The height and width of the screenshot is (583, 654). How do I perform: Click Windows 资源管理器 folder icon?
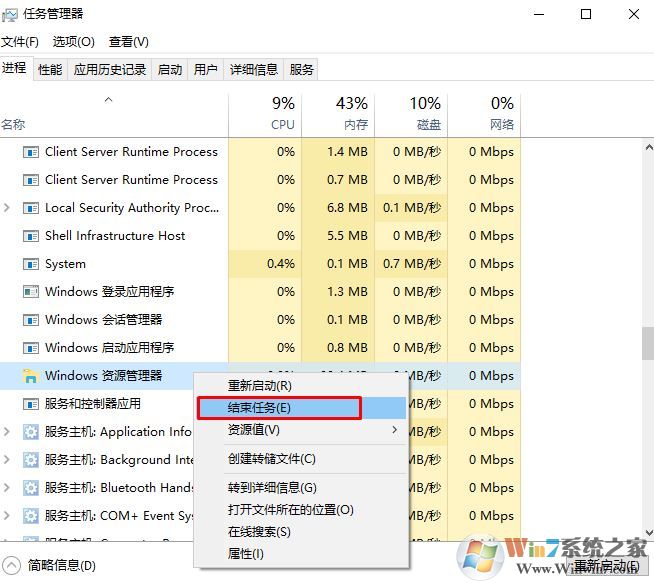(x=30, y=376)
